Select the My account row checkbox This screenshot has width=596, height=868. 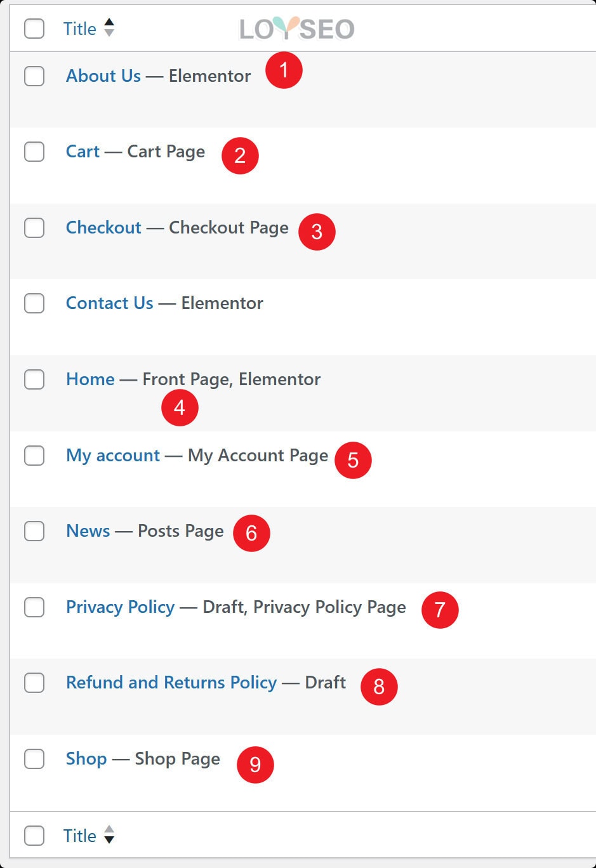[x=34, y=456]
